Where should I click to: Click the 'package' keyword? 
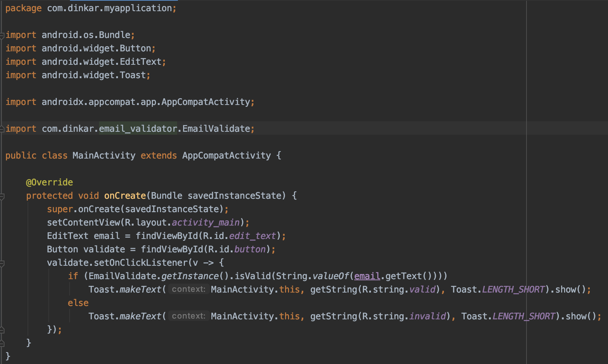[x=23, y=8]
